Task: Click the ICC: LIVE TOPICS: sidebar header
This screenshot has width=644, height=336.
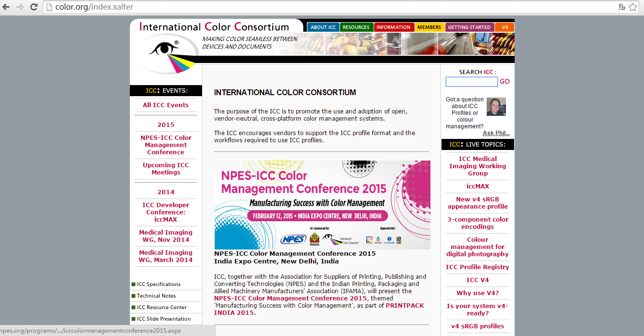Action: pos(478,145)
